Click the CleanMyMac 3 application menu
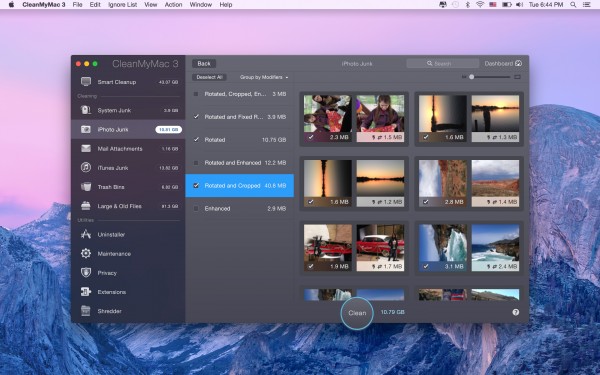This screenshot has width=600, height=375. point(44,5)
